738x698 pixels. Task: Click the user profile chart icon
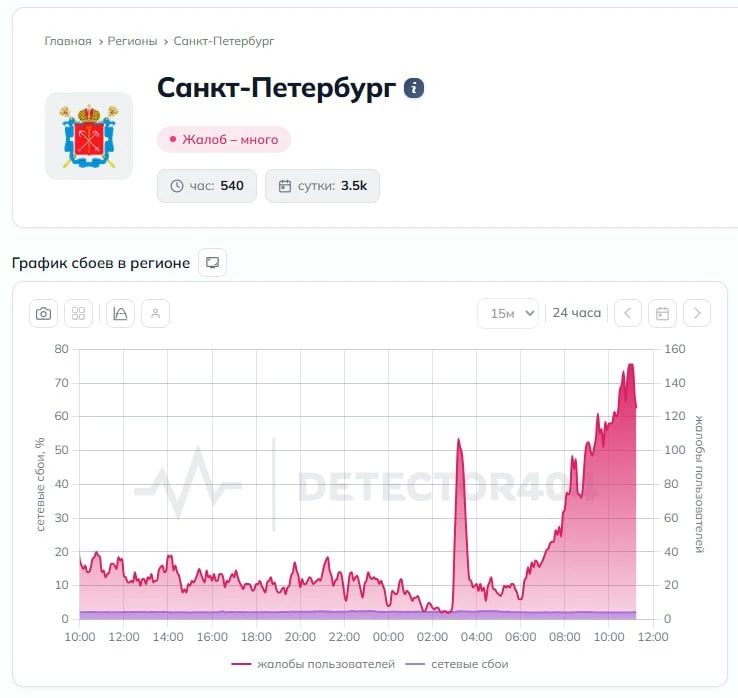tap(155, 313)
